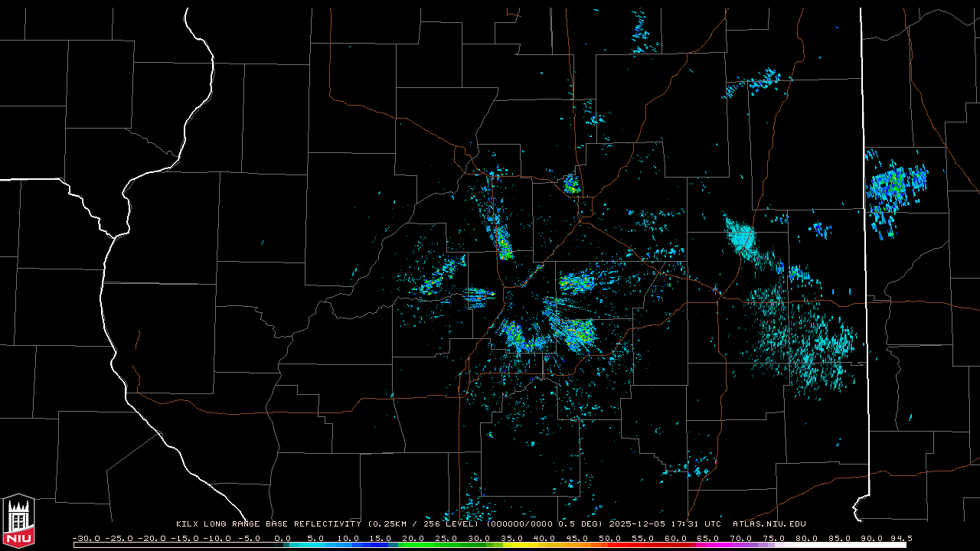Click the blue-green echo cluster at far right
The height and width of the screenshot is (551, 980).
(894, 187)
